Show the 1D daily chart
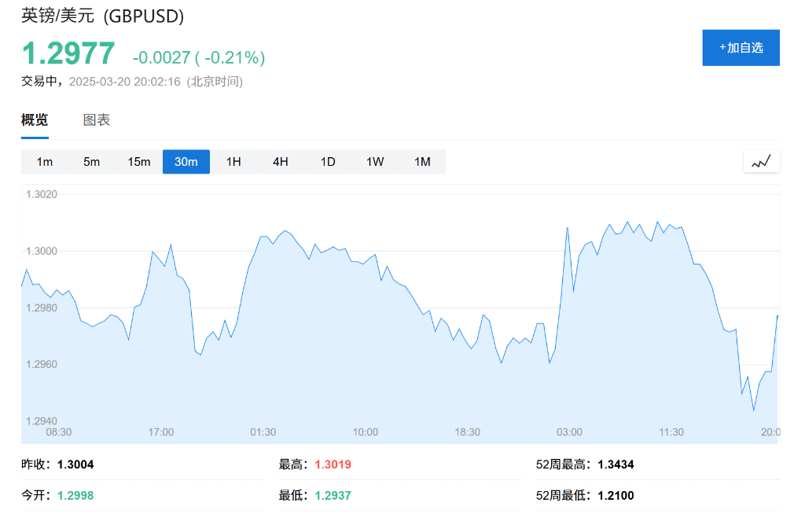The width and height of the screenshot is (805, 532). [x=328, y=162]
